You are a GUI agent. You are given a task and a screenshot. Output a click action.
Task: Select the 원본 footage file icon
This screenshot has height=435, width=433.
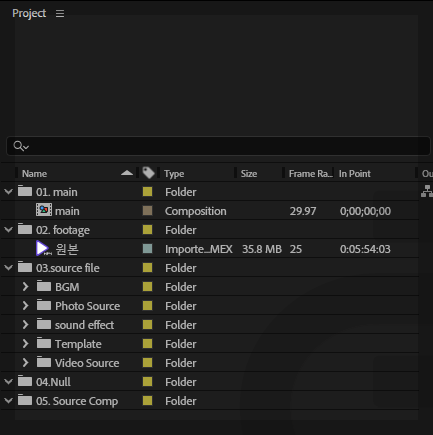click(x=44, y=249)
